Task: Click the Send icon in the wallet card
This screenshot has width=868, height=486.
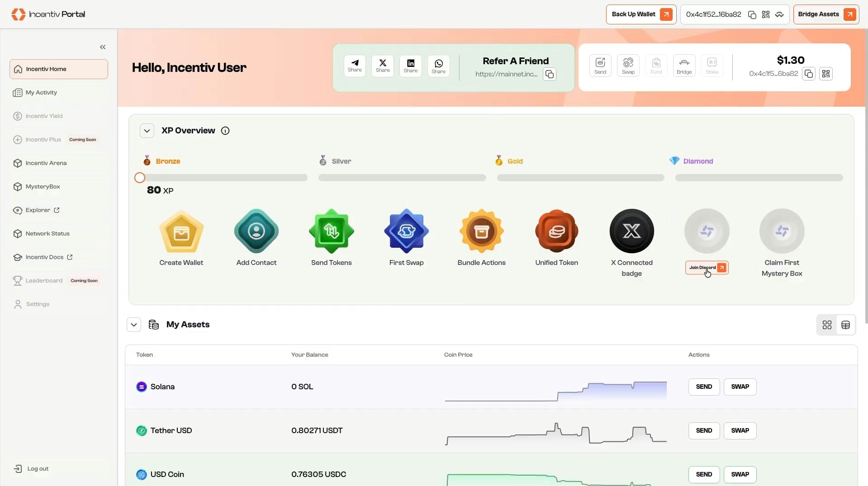Action: tap(600, 66)
